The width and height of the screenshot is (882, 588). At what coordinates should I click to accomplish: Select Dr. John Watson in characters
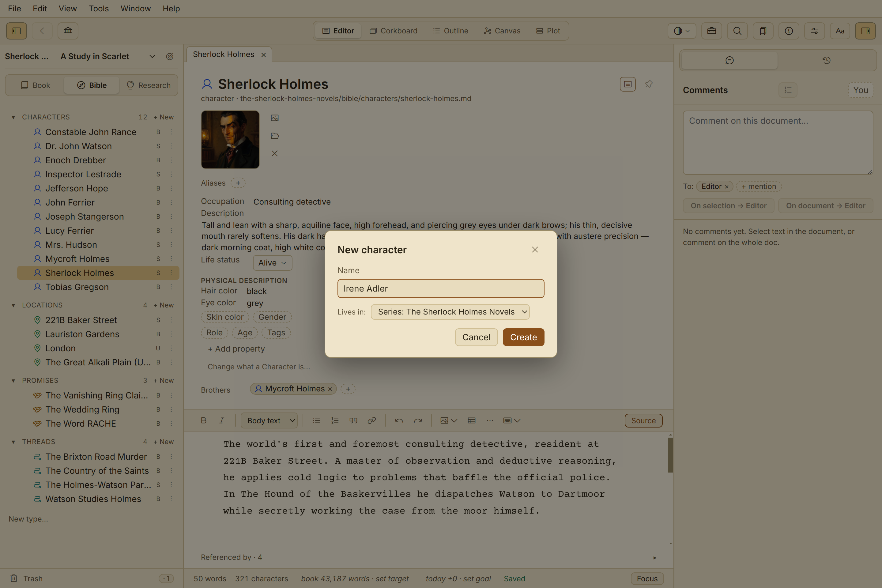[x=98, y=146]
